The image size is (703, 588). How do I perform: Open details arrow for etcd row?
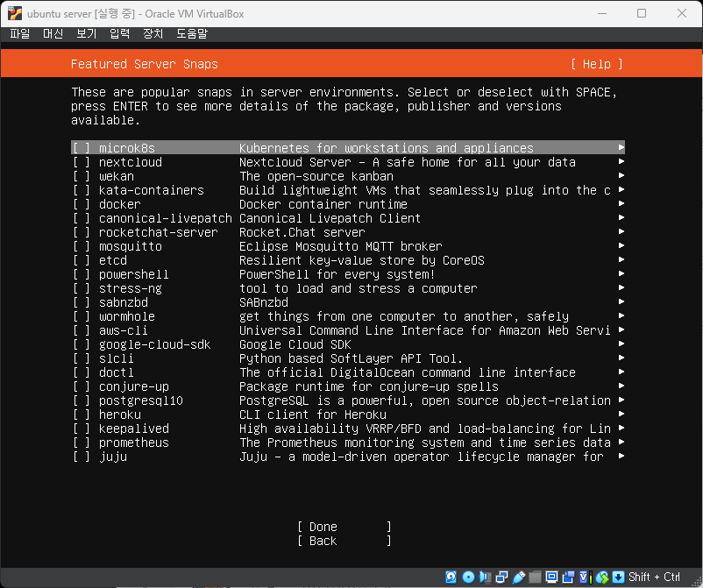[x=621, y=259]
